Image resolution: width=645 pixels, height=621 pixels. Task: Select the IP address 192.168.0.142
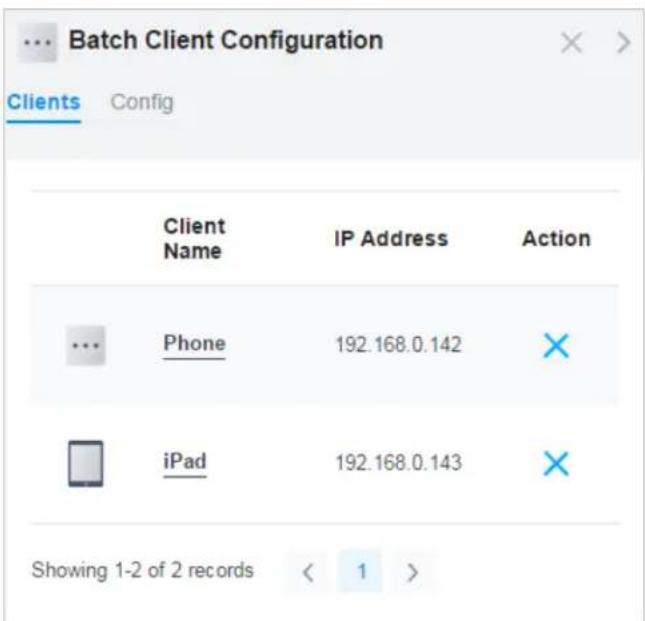click(x=399, y=345)
